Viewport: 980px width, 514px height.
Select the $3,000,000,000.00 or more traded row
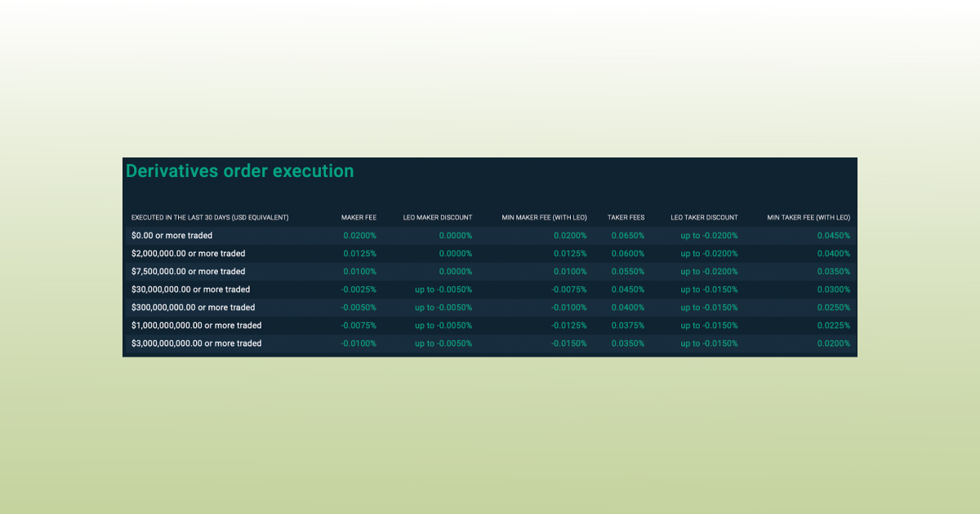click(197, 343)
